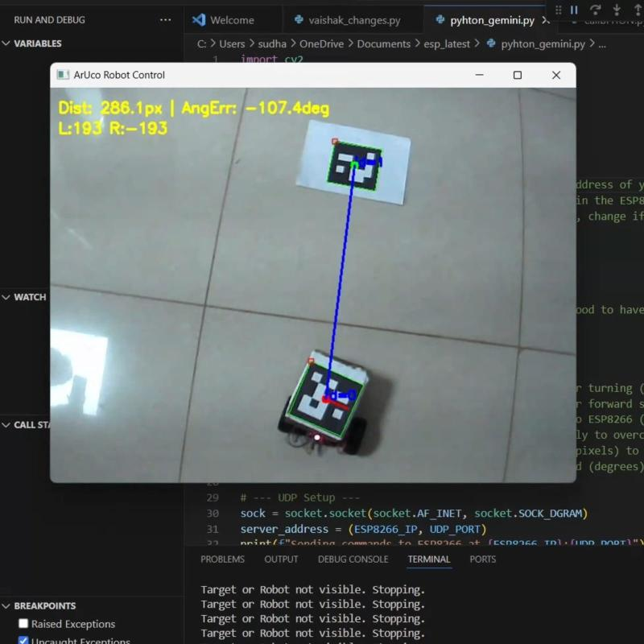
Task: Switch to the vaishak_changes.py tab
Action: click(x=353, y=20)
